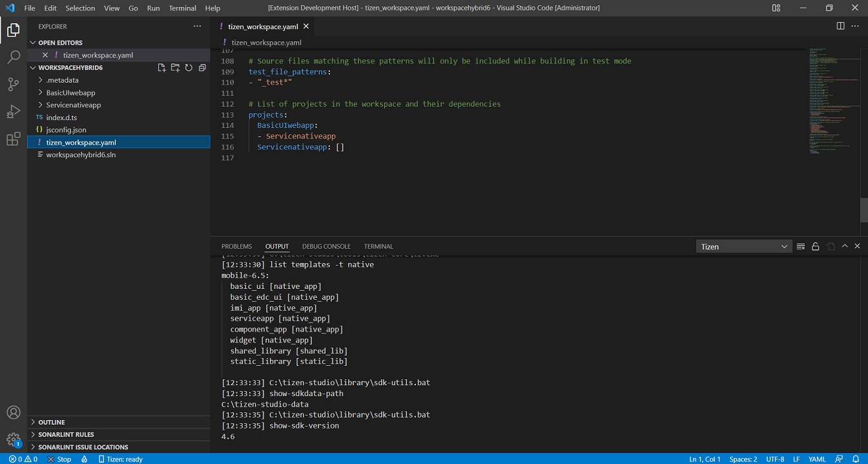Switch to the PROBLEMS tab
Screen dimensions: 868x464
[236, 246]
